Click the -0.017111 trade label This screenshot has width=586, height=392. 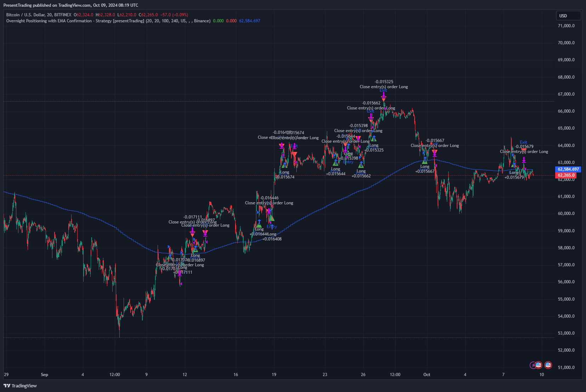[x=193, y=217]
